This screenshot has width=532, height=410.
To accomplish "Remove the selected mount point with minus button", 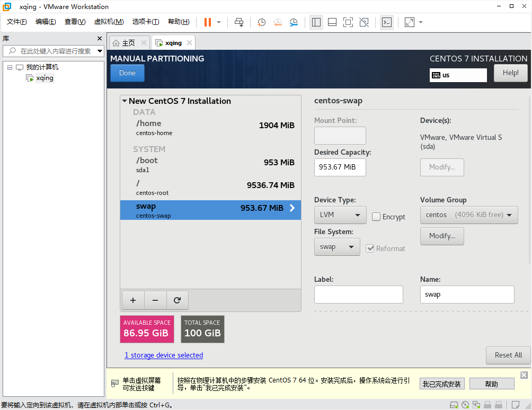I will pos(155,300).
